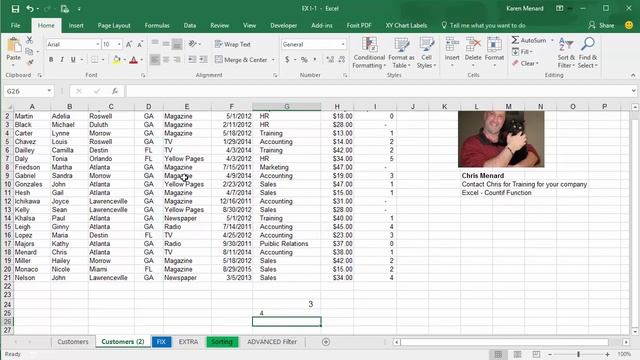The image size is (640, 360).
Task: Apply the red Font Color
Action: (133, 60)
